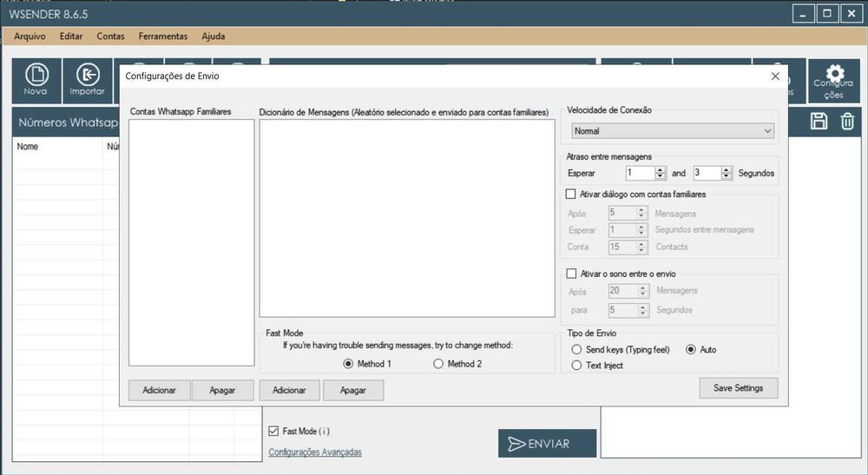
Task: Click inside the Dicionário de Mensagens list
Action: point(407,218)
